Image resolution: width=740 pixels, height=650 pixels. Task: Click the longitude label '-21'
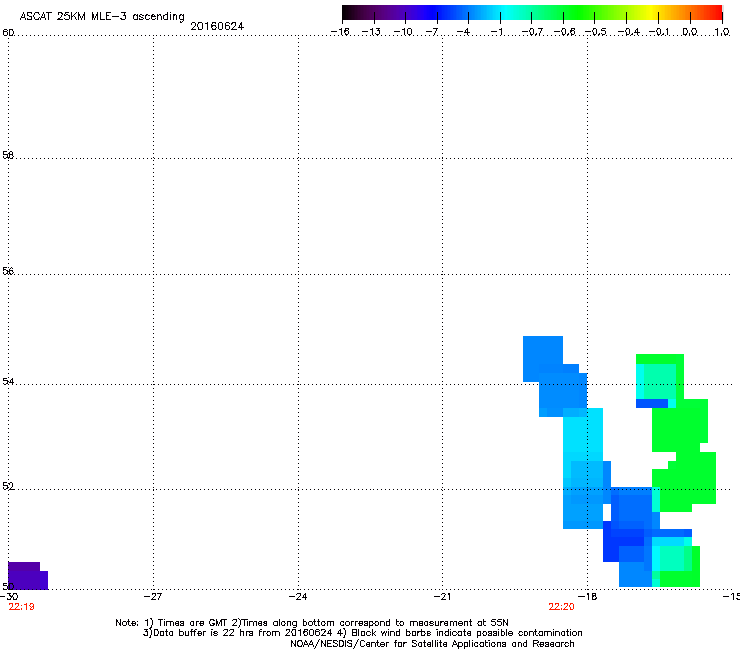tap(442, 596)
